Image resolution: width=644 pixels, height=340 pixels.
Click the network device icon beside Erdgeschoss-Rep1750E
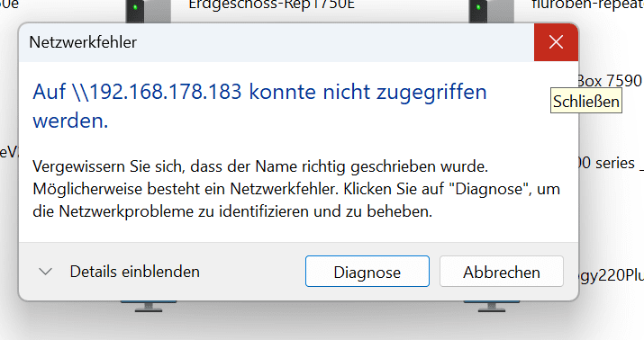(x=148, y=11)
